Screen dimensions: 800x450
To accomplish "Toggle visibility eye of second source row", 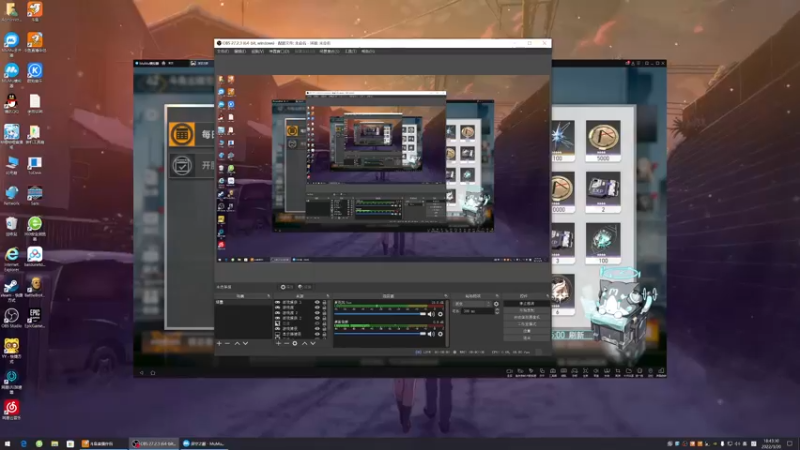I will coord(317,308).
